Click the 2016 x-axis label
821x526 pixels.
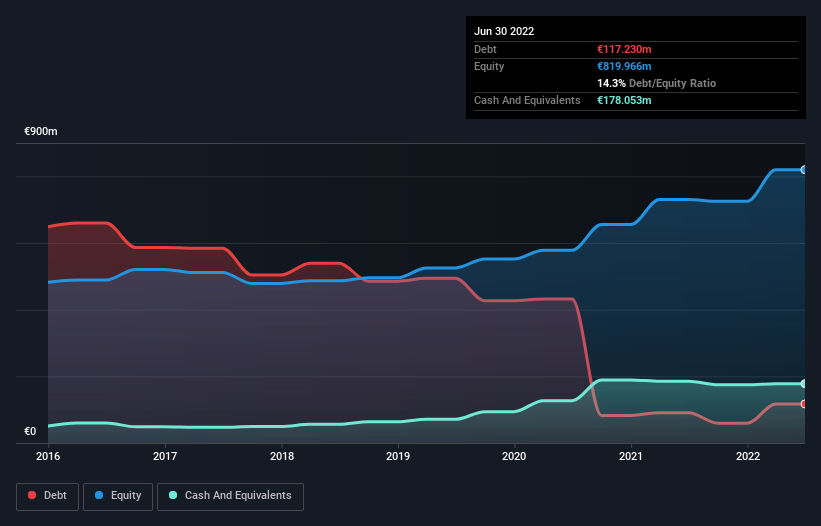48,456
